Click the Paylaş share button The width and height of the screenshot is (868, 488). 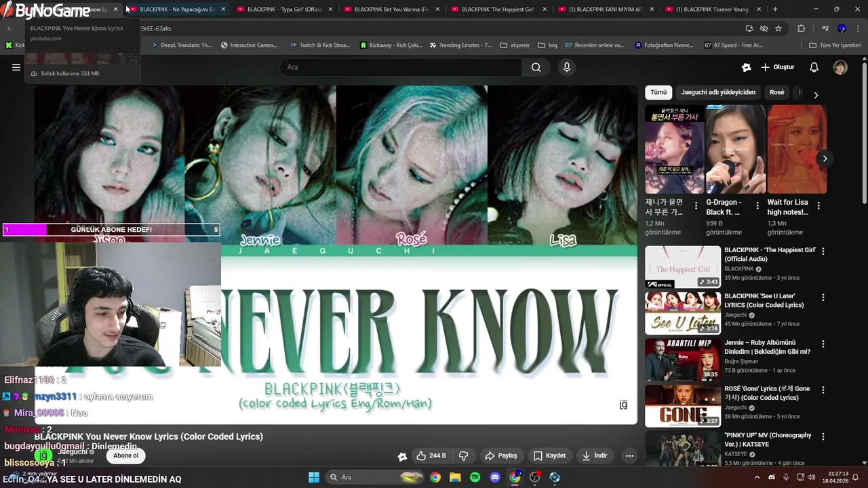[501, 455]
